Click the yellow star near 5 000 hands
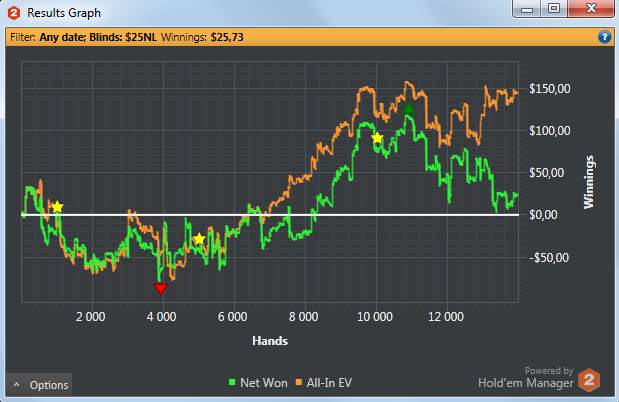Viewport: 619px width, 402px height. coord(199,239)
